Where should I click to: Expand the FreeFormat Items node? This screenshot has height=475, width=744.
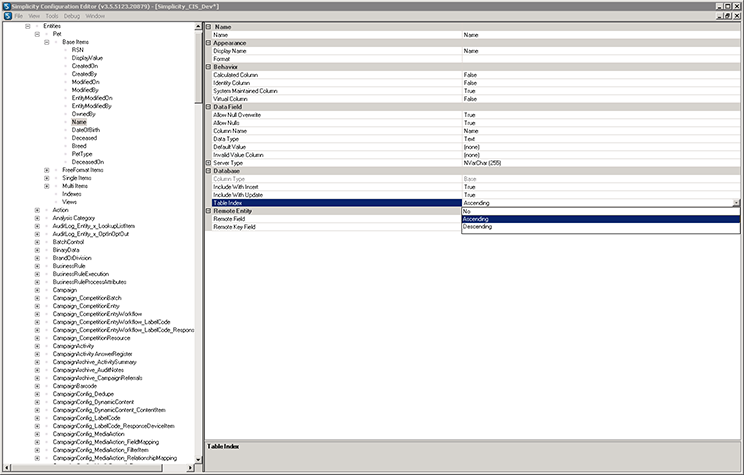coord(46,170)
